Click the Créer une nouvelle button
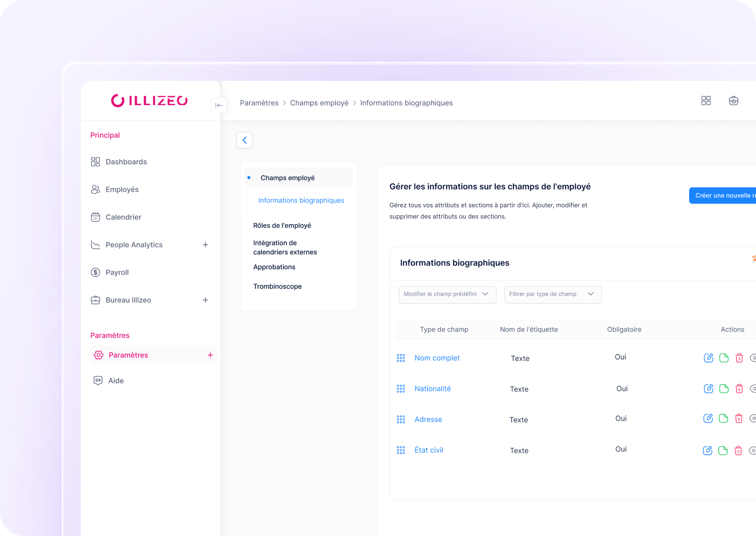Screen dimensions: 756x536 click(723, 195)
